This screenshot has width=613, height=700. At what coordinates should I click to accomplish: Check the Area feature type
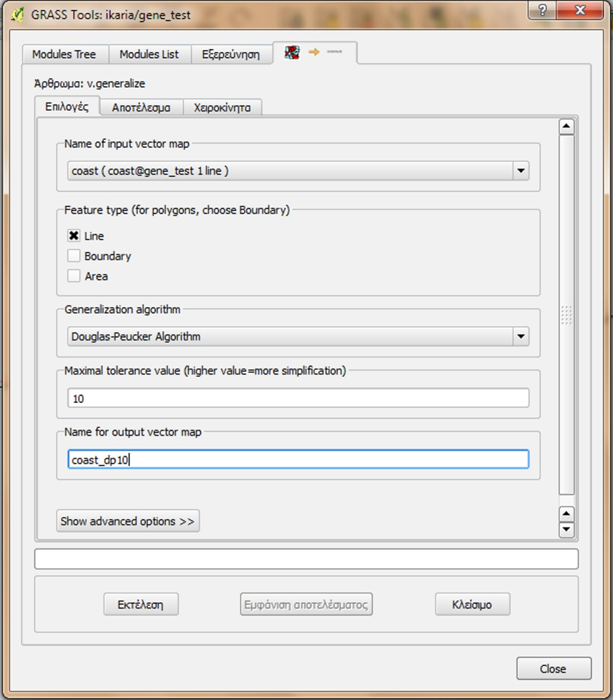[x=74, y=276]
